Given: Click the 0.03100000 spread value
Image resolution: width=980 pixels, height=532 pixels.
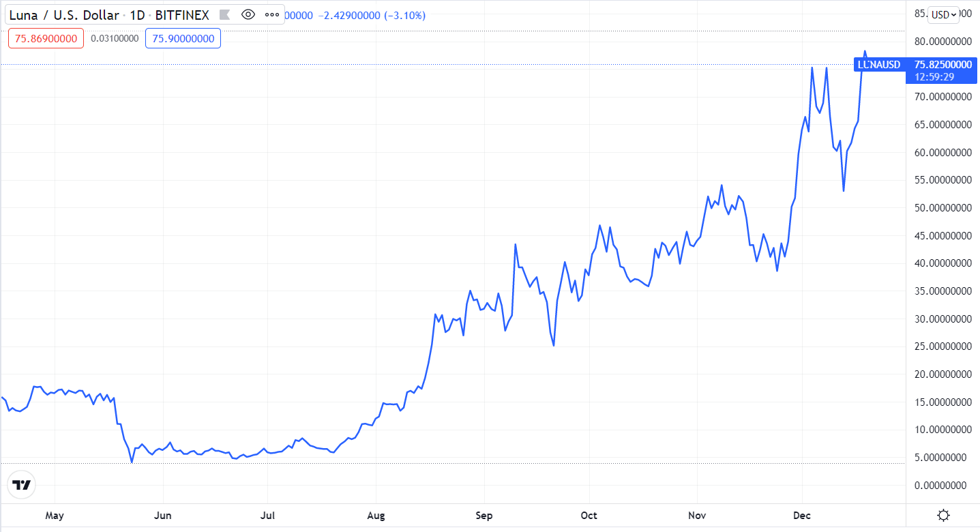Looking at the screenshot, I should pos(115,38).
